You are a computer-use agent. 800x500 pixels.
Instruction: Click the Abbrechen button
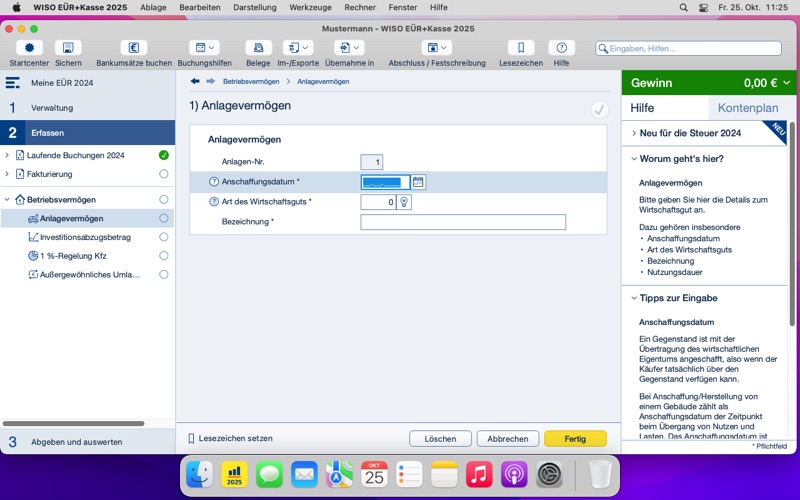508,439
